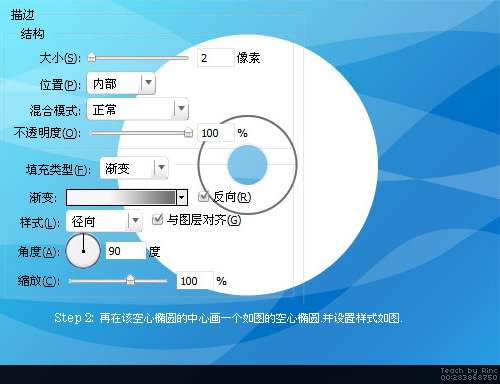Toggle the 反向(R) reverse checkbox
The image size is (500, 384).
(203, 197)
